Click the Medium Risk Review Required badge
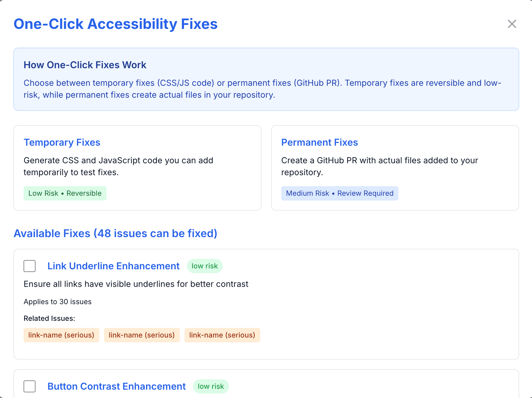The height and width of the screenshot is (398, 532). click(340, 193)
